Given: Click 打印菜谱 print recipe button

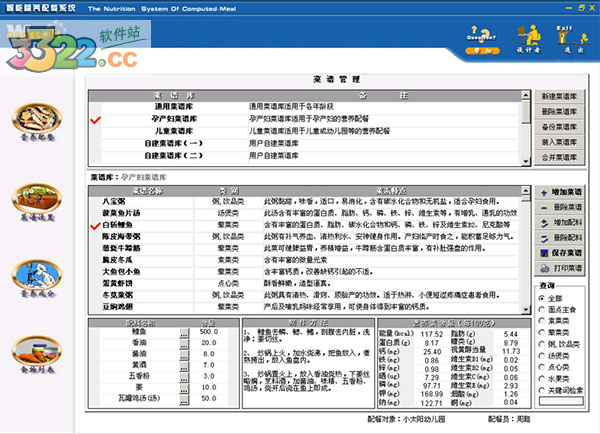Looking at the screenshot, I should [565, 269].
